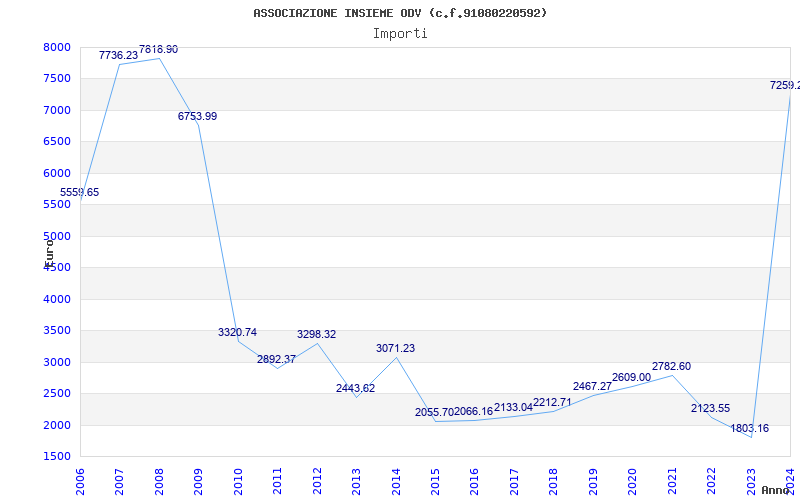This screenshot has height=500, width=800.
Task: Click the 3000 y-axis tick label
Action: pyautogui.click(x=57, y=362)
